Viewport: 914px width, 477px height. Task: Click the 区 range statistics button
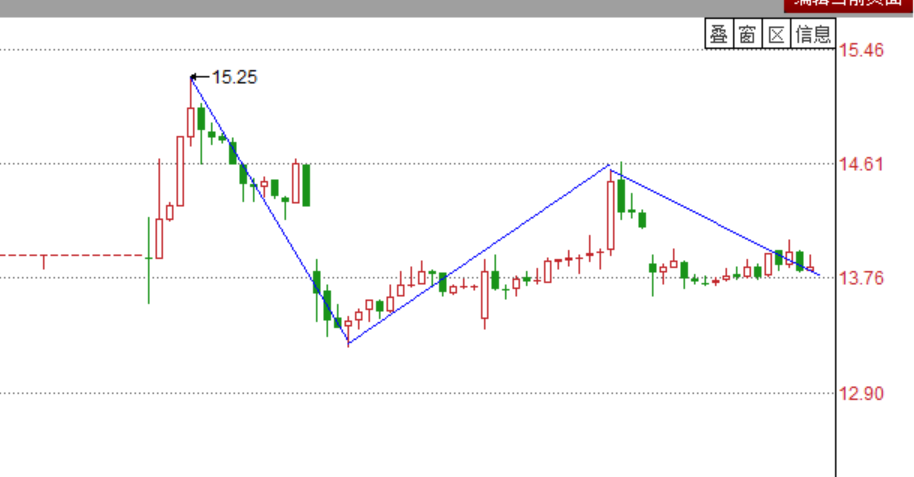pyautogui.click(x=776, y=34)
